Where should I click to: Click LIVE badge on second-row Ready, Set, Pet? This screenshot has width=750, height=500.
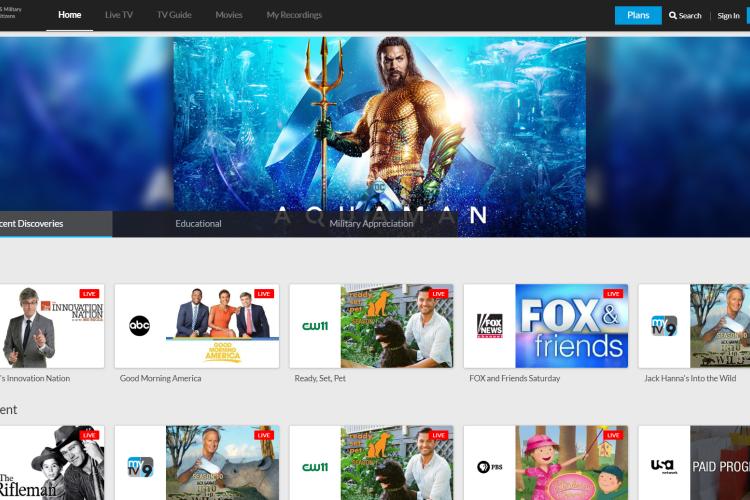tap(439, 435)
